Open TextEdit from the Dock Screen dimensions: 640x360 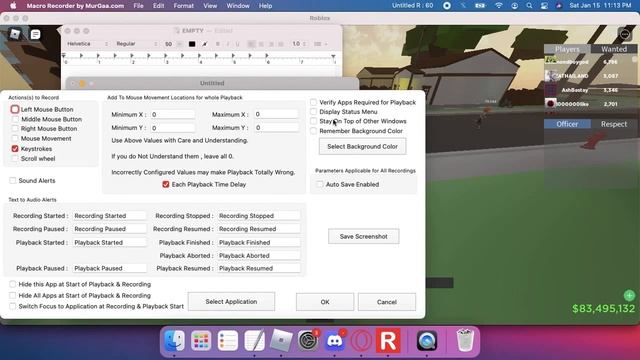click(254, 340)
